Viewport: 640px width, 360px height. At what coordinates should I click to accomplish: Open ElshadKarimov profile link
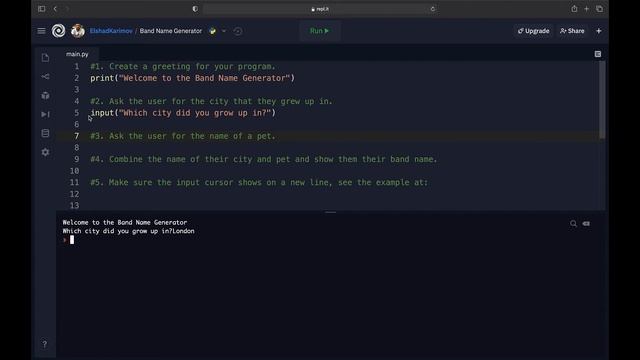pos(111,31)
